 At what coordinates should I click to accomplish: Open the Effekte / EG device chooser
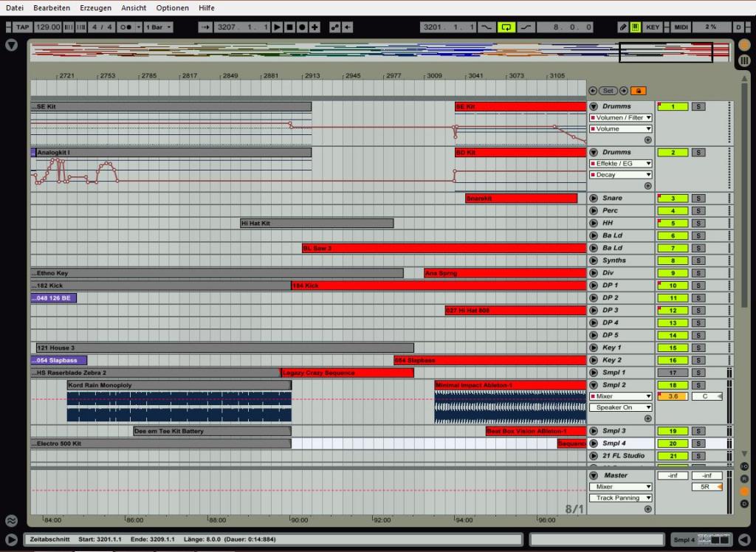click(x=621, y=163)
